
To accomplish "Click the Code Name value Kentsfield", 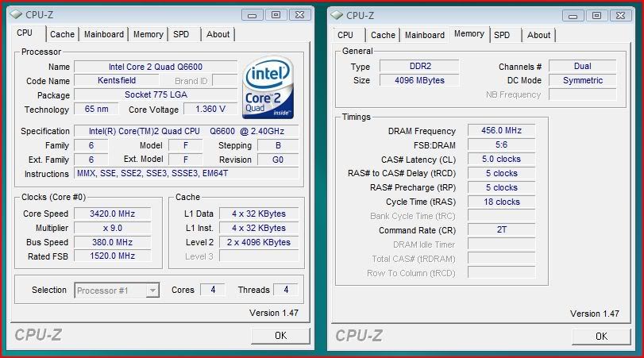I will click(x=117, y=80).
